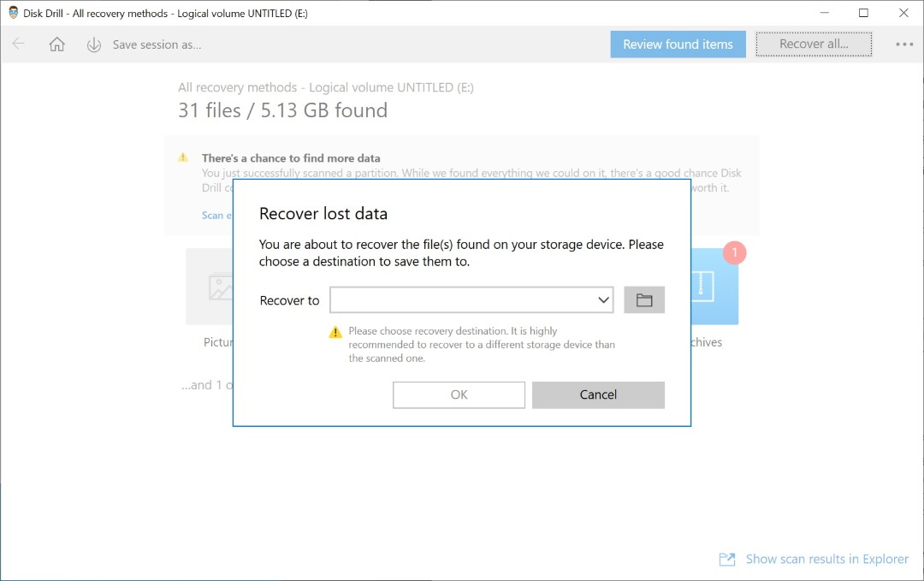Close the Disk Drill window
The image size is (924, 581).
click(903, 12)
